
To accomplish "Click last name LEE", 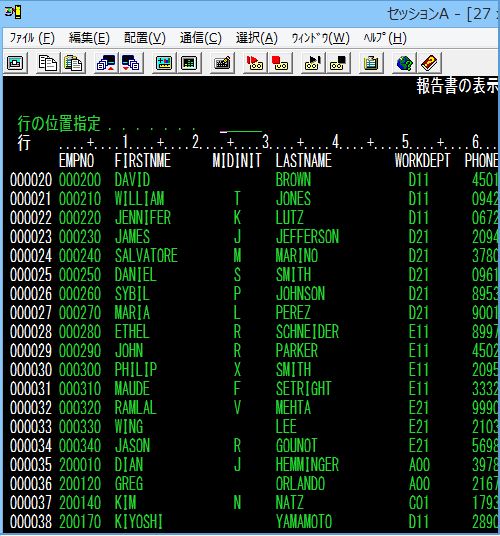I will [x=286, y=426].
